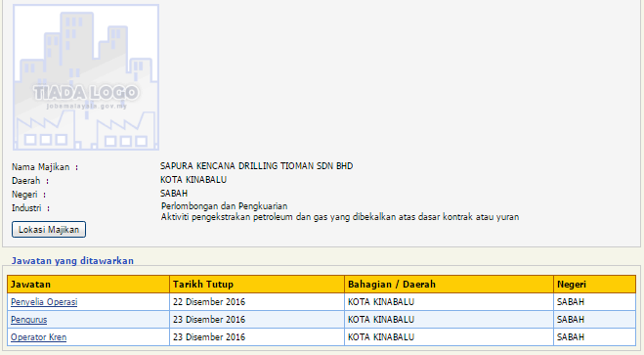This screenshot has height=355, width=644.
Task: Click the Industri label
Action: 31,208
